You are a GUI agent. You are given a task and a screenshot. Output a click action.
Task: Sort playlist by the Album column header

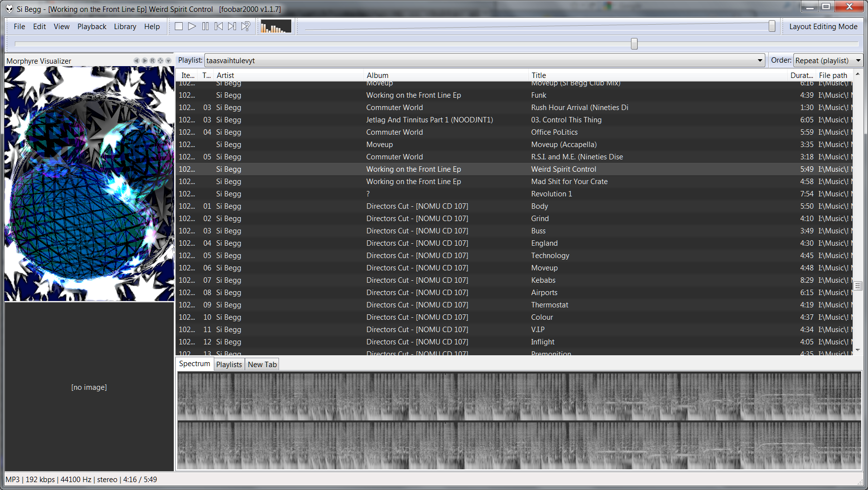pos(378,75)
